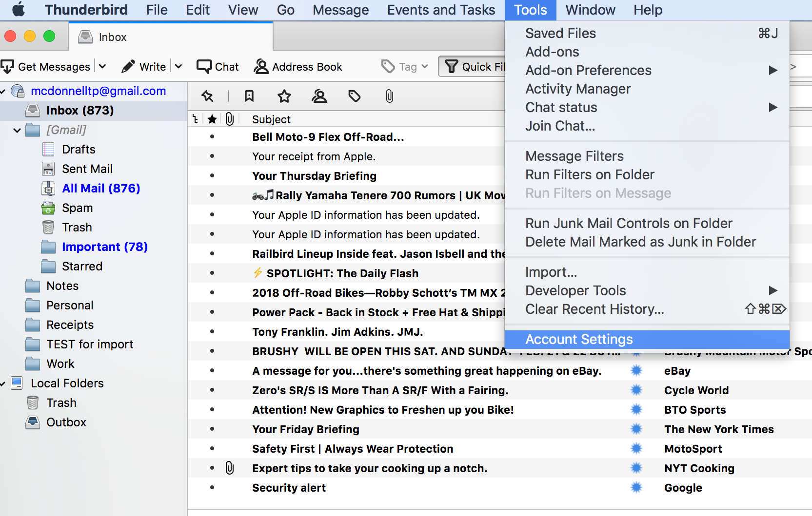Image resolution: width=812 pixels, height=516 pixels.
Task: Open the Events and Tasks menu
Action: (441, 10)
